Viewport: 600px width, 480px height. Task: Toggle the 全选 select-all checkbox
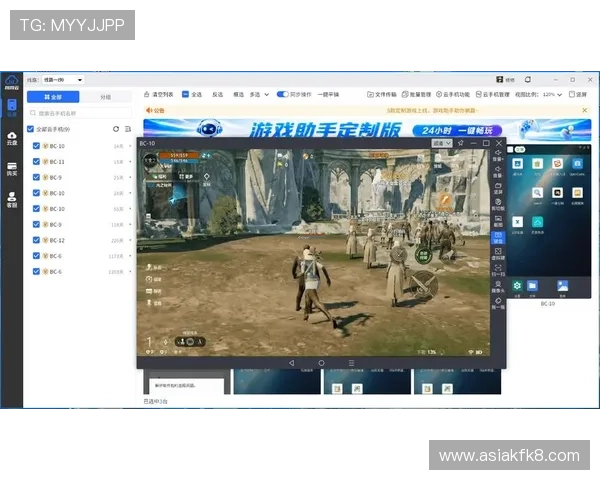[185, 94]
